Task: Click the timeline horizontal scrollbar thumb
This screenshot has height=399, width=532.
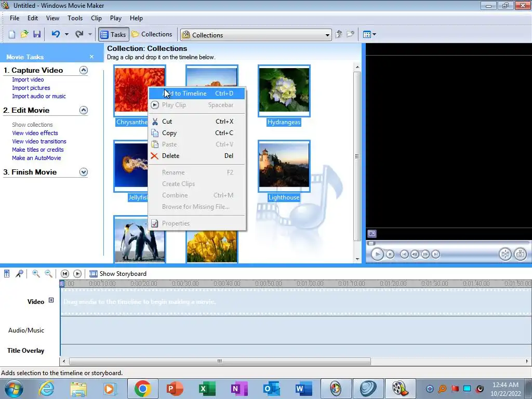Action: (x=220, y=362)
